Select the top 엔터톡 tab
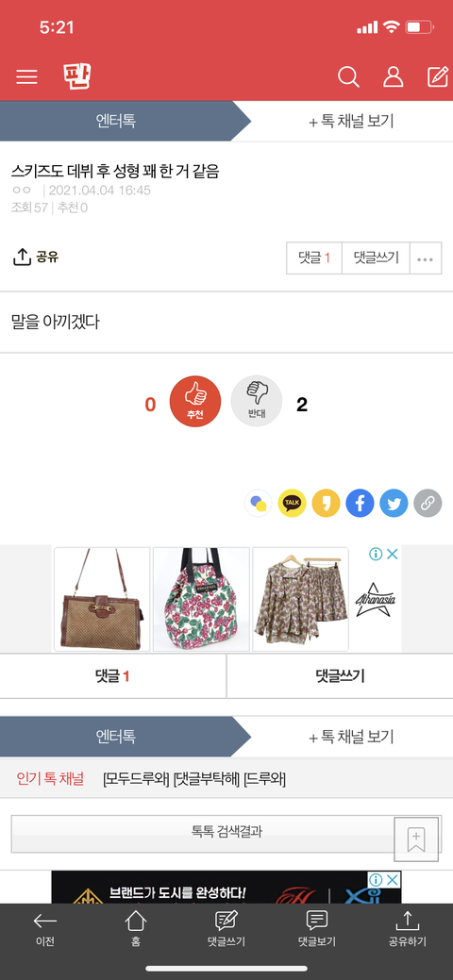This screenshot has width=453, height=980. pyautogui.click(x=116, y=122)
